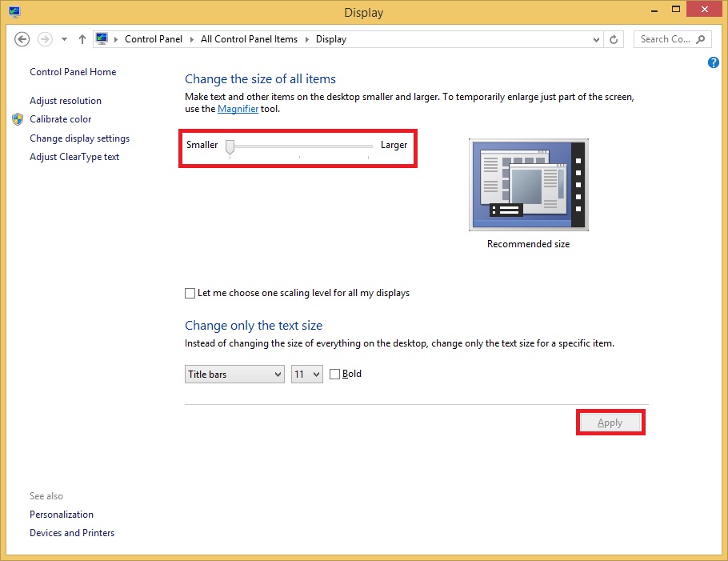
Task: Click the Display window title bar icon
Action: 14,12
